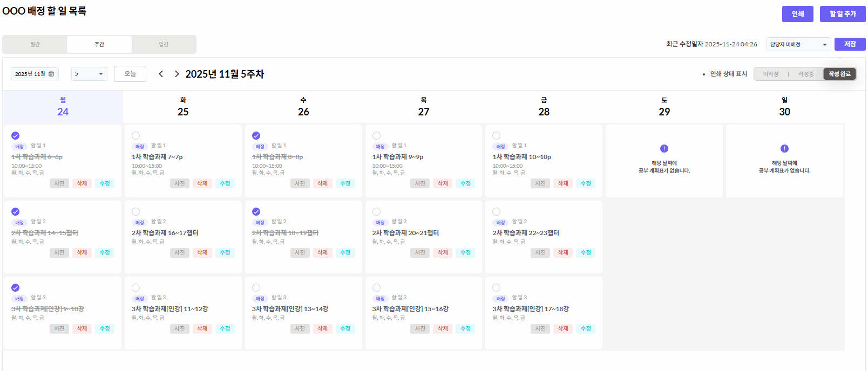The height and width of the screenshot is (371, 868).
Task: Click the exclamation icon on Saturday 29
Action: 664,148
